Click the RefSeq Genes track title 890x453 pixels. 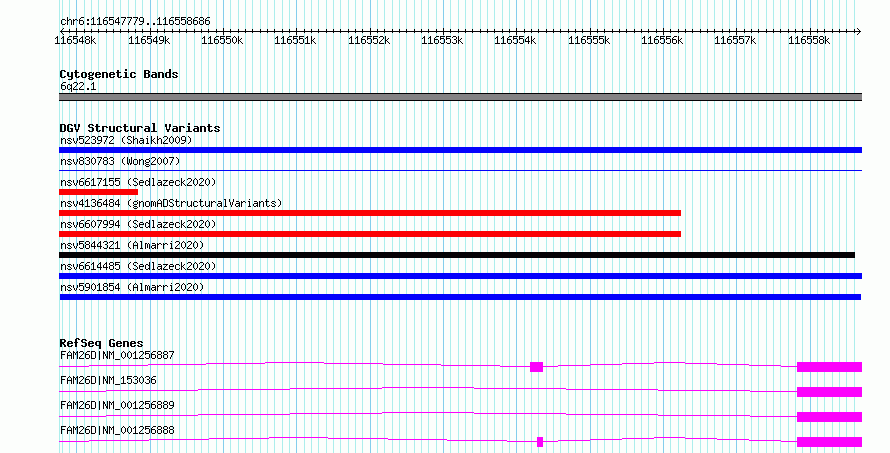101,343
